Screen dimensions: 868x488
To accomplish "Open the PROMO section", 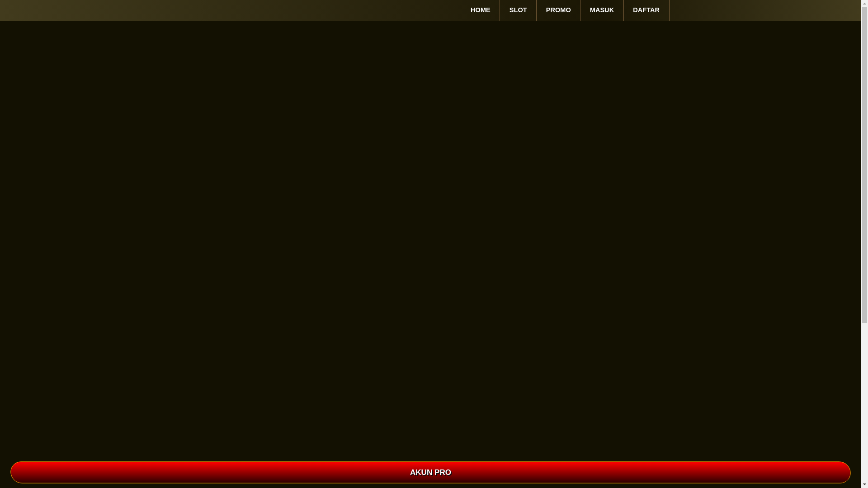I will (x=558, y=10).
